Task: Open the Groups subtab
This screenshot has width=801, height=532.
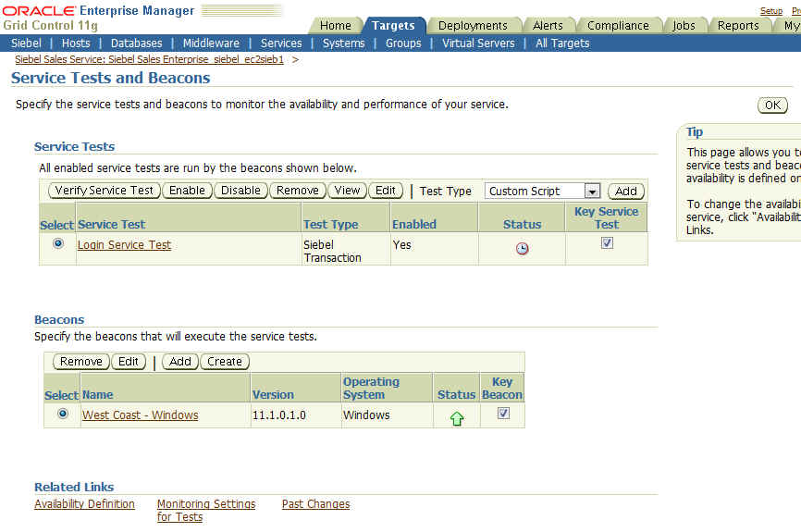Action: tap(403, 43)
